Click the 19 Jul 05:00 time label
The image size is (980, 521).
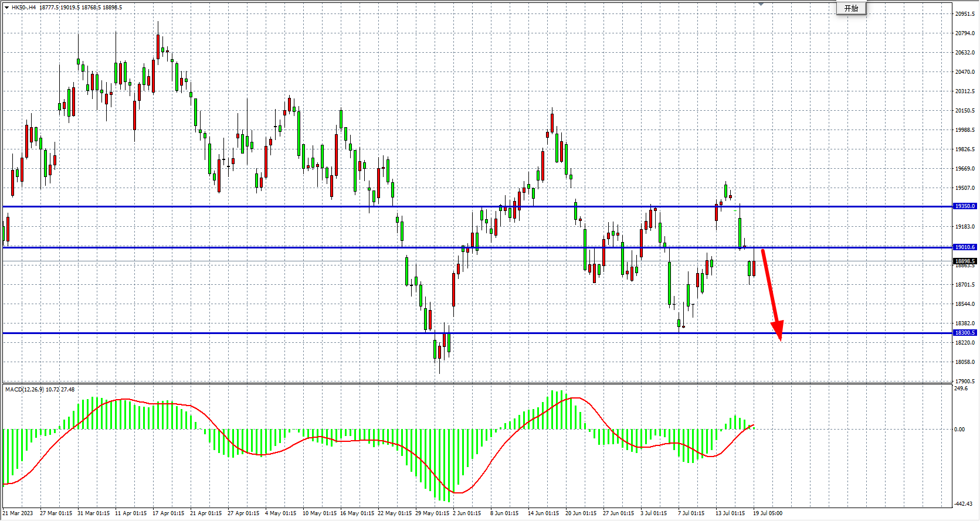767,513
